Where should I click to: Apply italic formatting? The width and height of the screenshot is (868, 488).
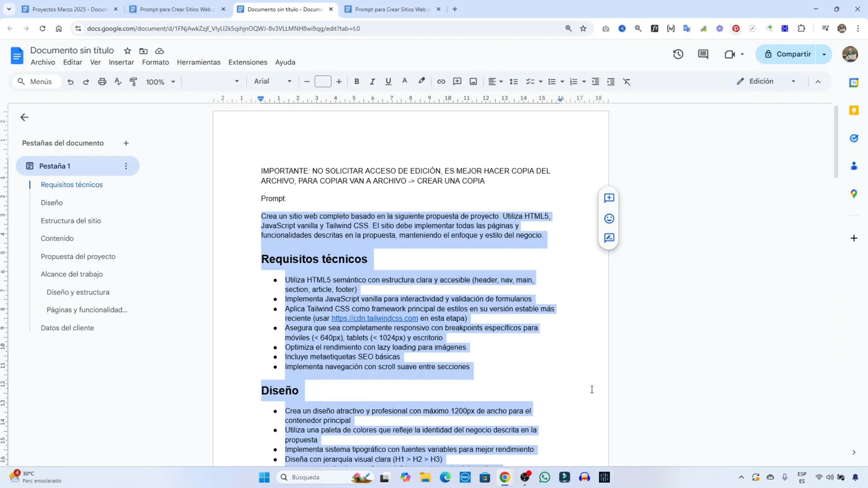pos(373,81)
